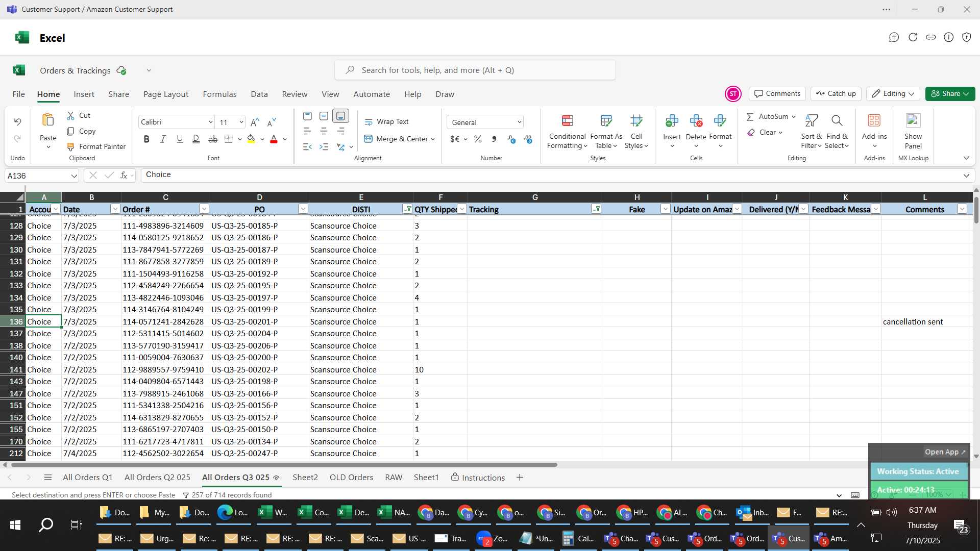This screenshot has width=980, height=551.
Task: Click the Borders icon
Action: (229, 139)
